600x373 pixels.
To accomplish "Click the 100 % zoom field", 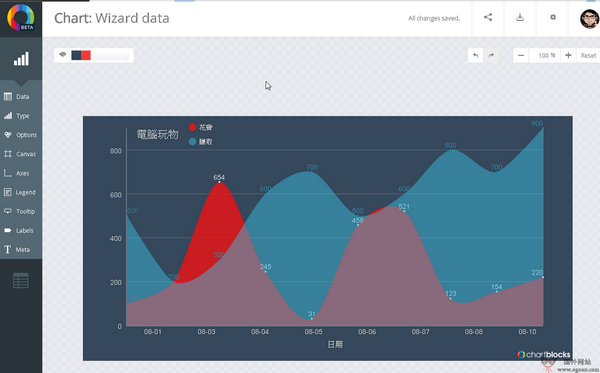I will (x=545, y=55).
